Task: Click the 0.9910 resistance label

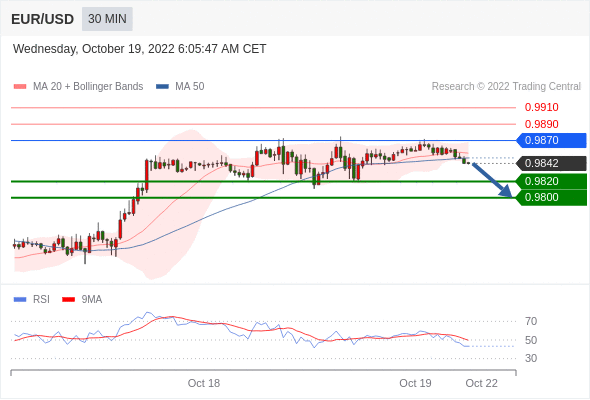Action: point(541,108)
